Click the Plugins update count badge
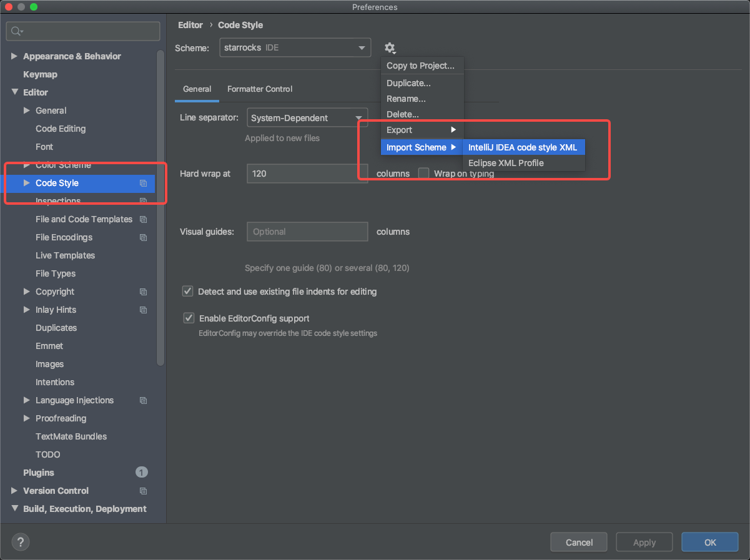Screen dimensions: 750x560 tap(142, 473)
